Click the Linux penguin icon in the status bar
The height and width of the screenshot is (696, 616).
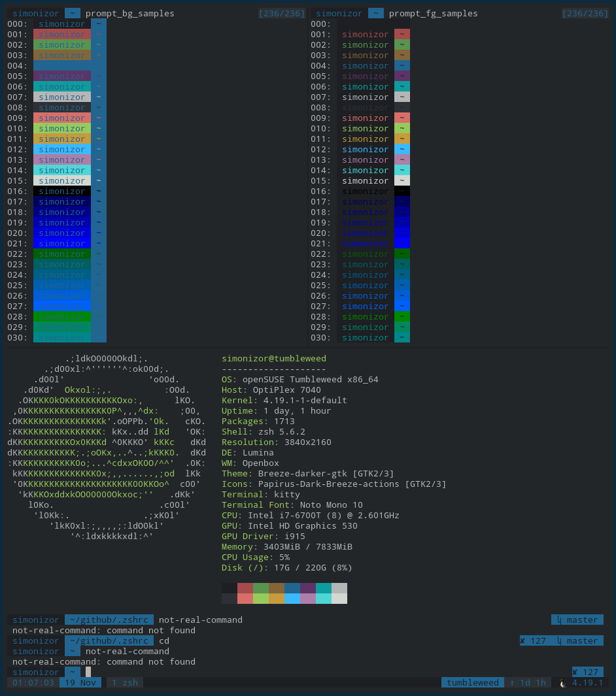tap(562, 683)
